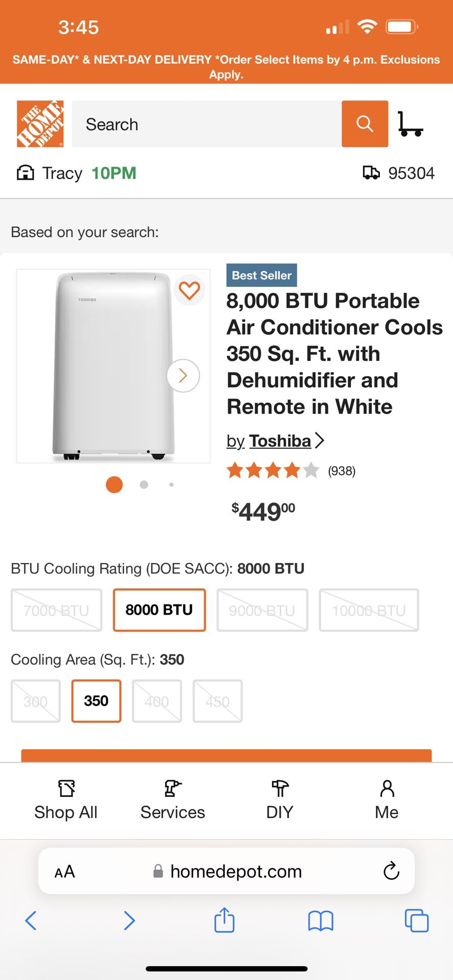Change the Tracy store location
This screenshot has width=453, height=980.
(x=61, y=174)
